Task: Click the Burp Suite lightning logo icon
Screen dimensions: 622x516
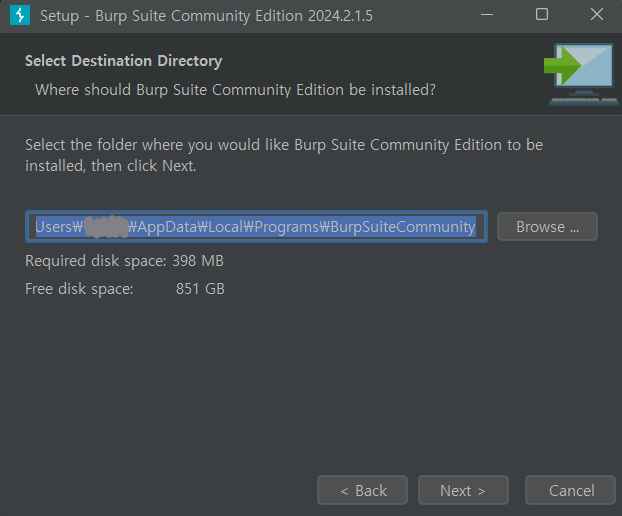Action: (x=20, y=15)
